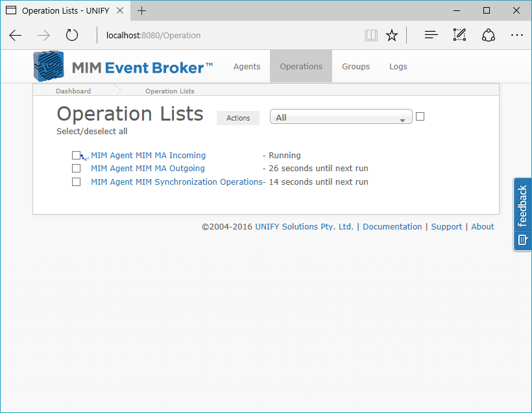Click the Actions button
Screen dimensions: 532x413
coord(238,118)
